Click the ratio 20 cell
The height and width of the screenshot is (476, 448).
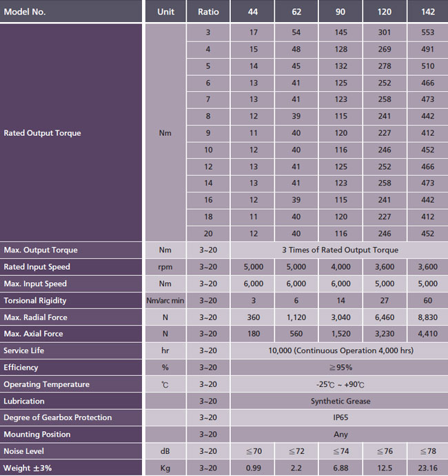tap(208, 233)
